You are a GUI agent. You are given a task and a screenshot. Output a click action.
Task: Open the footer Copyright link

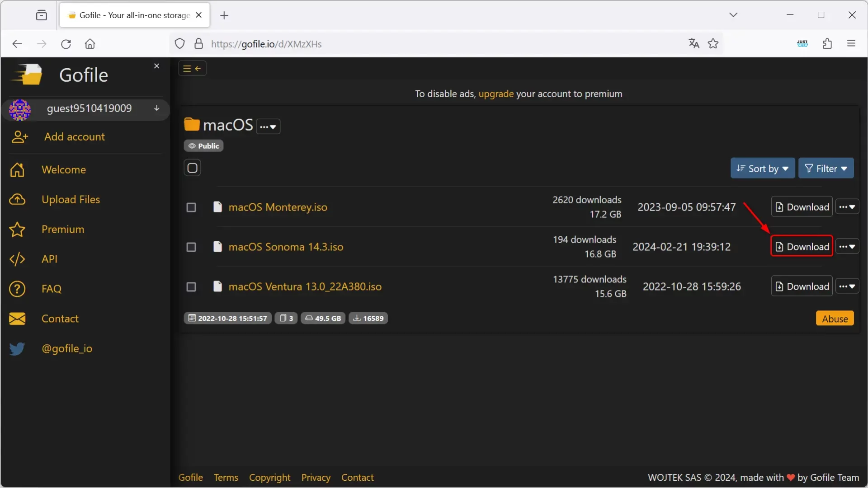click(269, 478)
